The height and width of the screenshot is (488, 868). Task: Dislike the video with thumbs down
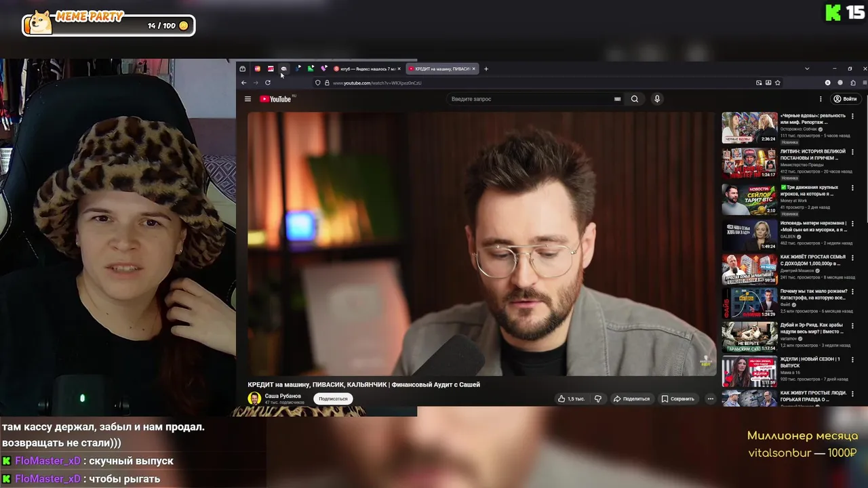(597, 399)
